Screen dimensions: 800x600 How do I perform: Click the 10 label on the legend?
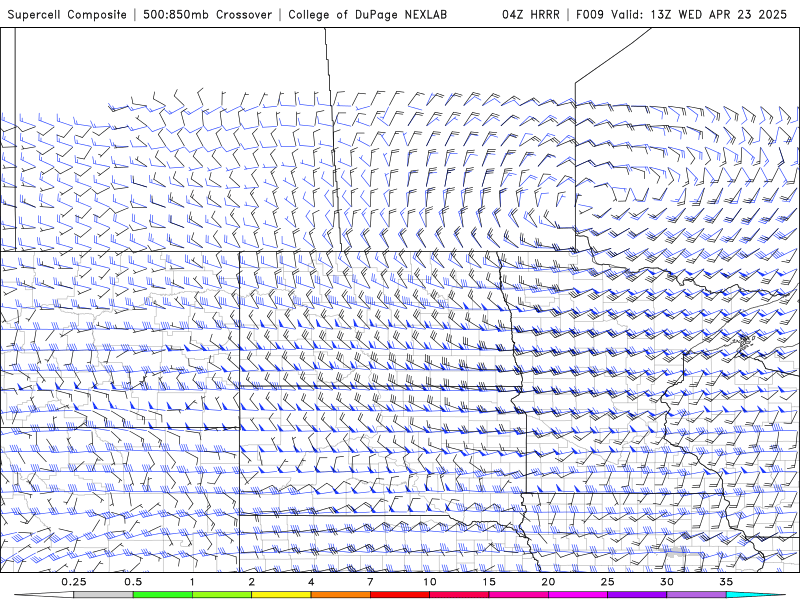click(430, 582)
